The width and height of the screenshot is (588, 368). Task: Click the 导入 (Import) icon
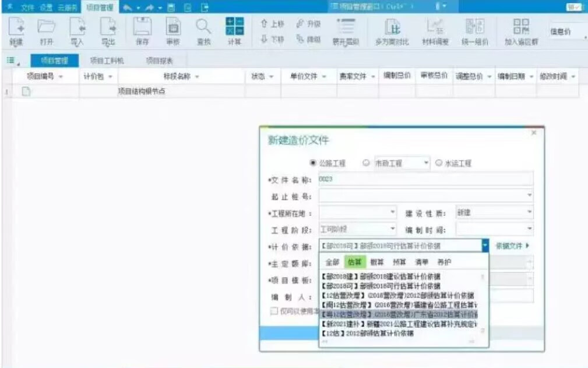tap(78, 27)
